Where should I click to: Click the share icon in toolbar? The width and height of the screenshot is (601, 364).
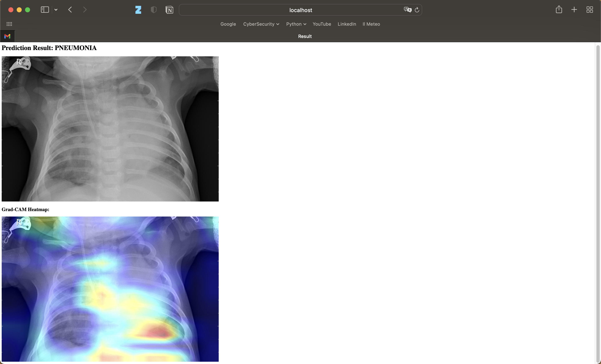click(x=559, y=9)
